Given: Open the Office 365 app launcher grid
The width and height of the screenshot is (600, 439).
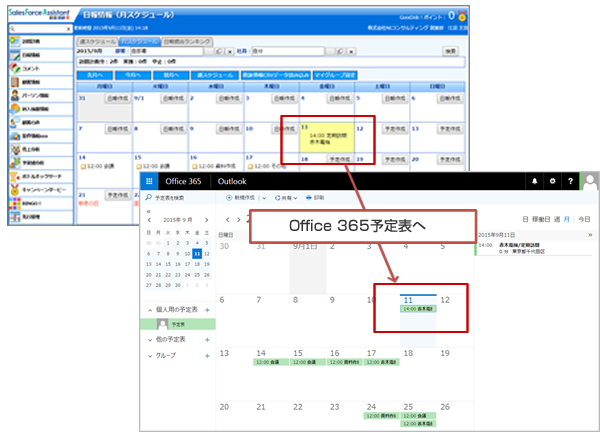Looking at the screenshot, I should tap(149, 181).
